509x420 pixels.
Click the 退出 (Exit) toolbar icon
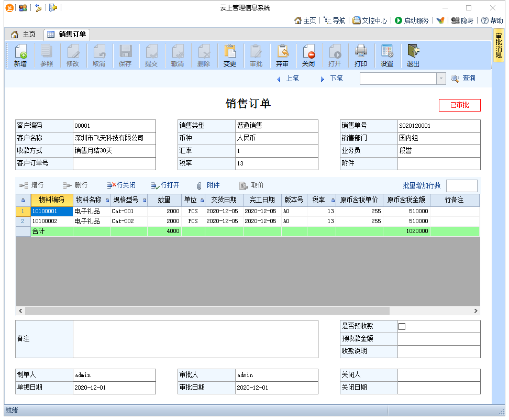coord(413,56)
